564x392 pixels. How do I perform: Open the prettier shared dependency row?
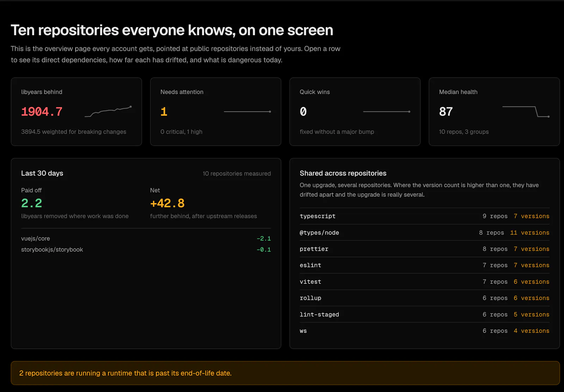pyautogui.click(x=424, y=249)
